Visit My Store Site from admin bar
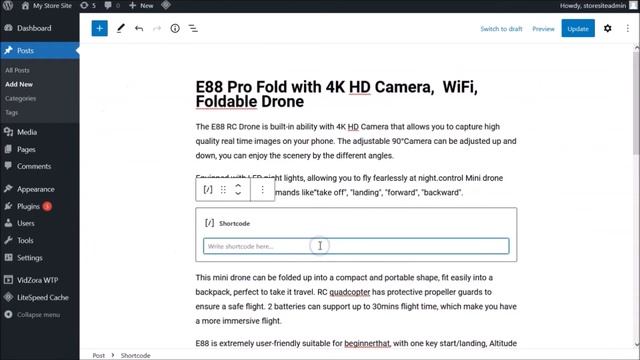 [x=47, y=6]
